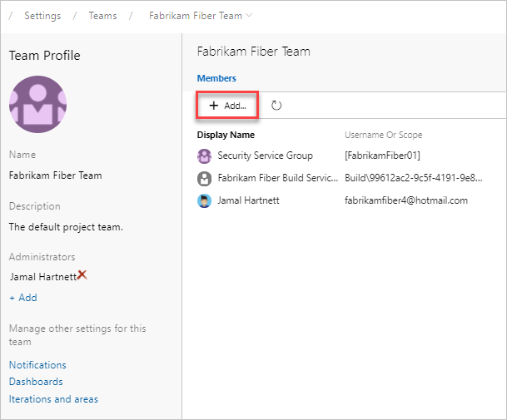This screenshot has width=507, height=420.
Task: Click the Fabrikam Fiber Build Service avatar icon
Action: [204, 178]
